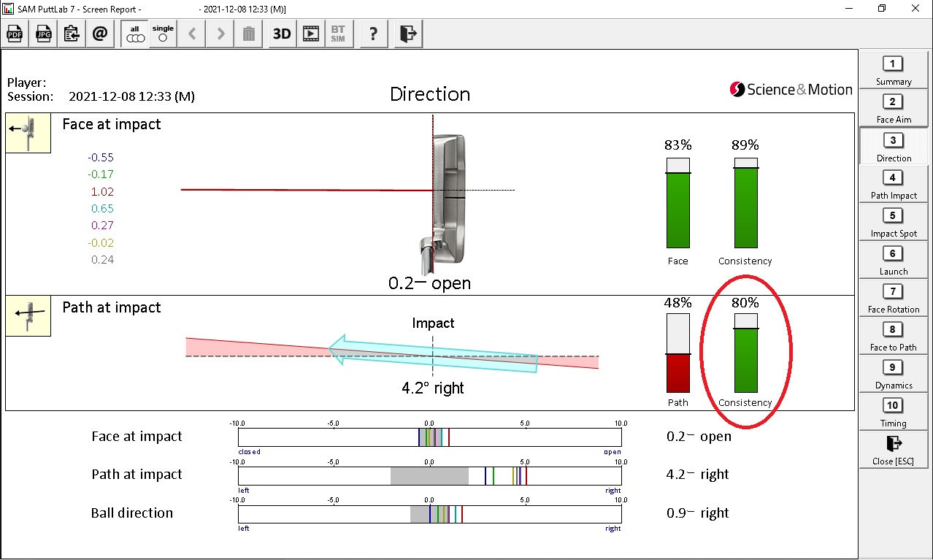Image resolution: width=933 pixels, height=560 pixels.
Task: Toggle the all putts view
Action: 135,34
